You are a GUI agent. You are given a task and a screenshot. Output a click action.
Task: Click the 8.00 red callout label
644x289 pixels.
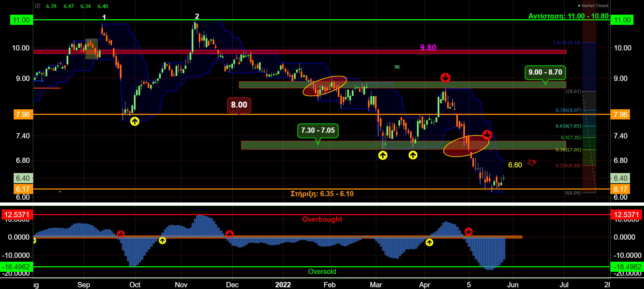pyautogui.click(x=239, y=105)
